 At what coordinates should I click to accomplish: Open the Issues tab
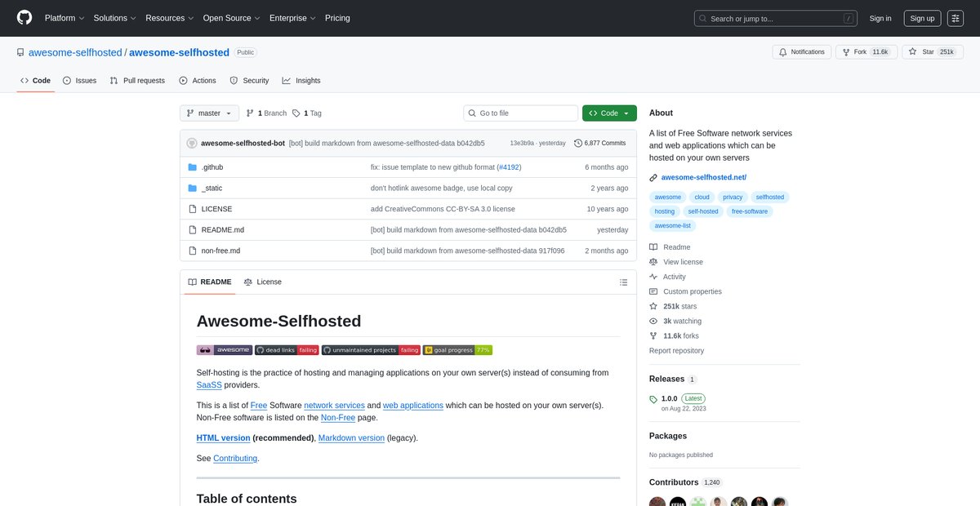point(80,81)
